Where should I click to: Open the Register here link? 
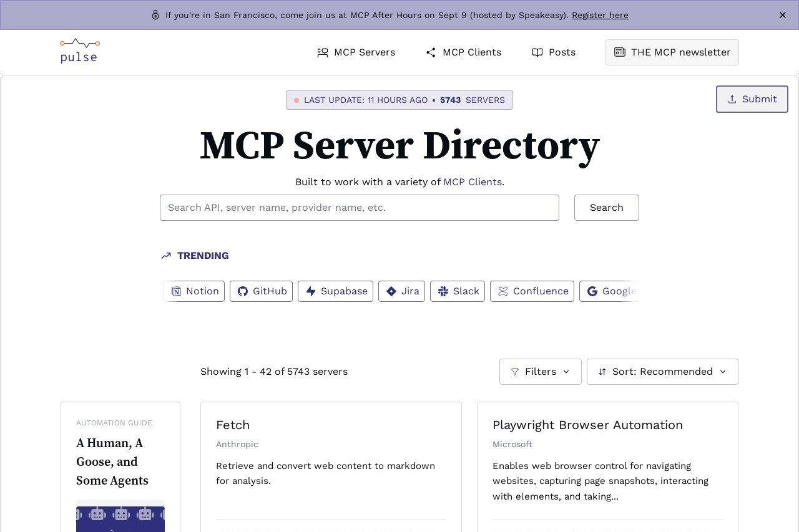(600, 15)
